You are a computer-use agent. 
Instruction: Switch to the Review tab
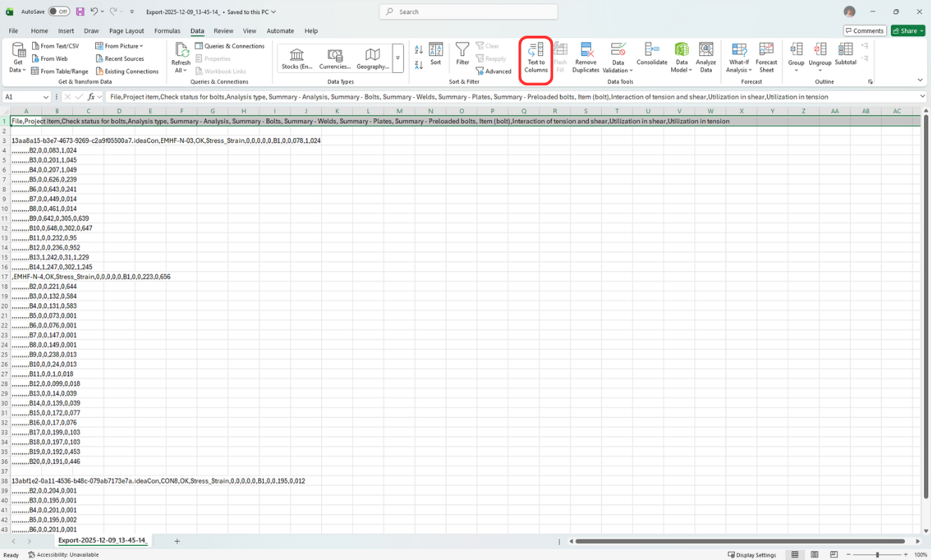point(223,31)
